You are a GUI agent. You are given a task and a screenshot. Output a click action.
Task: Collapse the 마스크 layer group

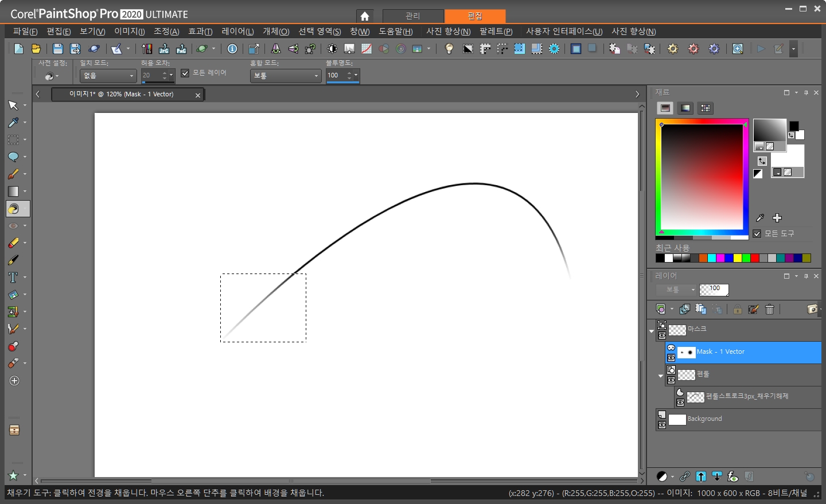652,331
